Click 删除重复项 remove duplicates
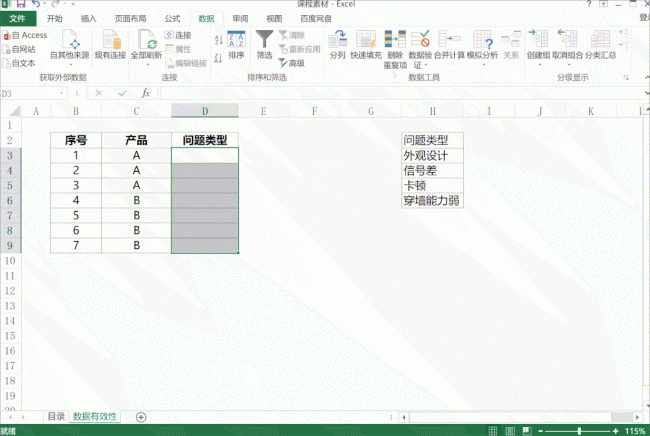 [395, 49]
